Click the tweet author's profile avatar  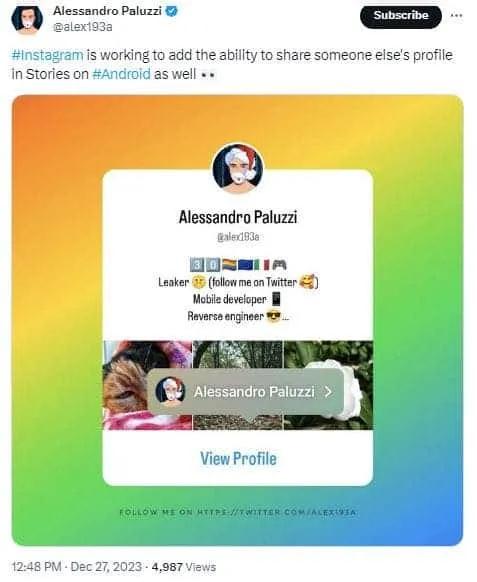(x=27, y=19)
